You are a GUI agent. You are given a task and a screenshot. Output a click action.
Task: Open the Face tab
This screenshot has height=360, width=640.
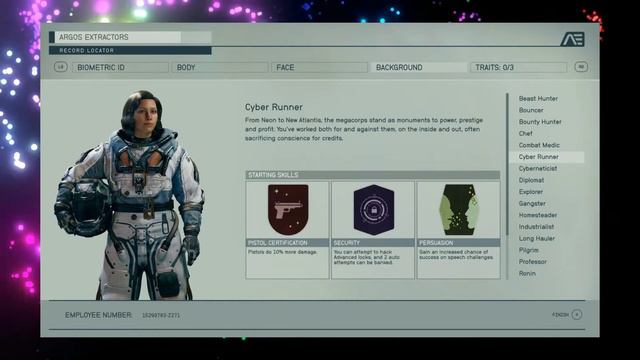tap(319, 67)
